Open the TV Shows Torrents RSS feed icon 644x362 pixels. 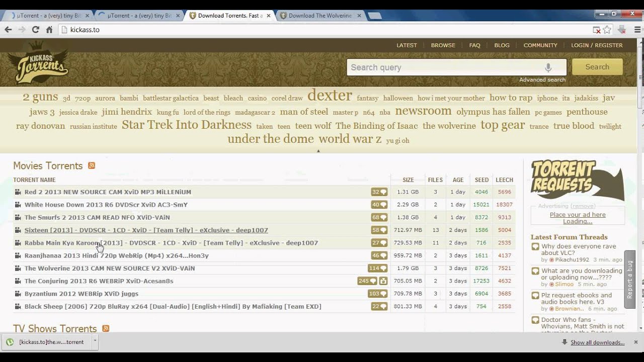(106, 328)
